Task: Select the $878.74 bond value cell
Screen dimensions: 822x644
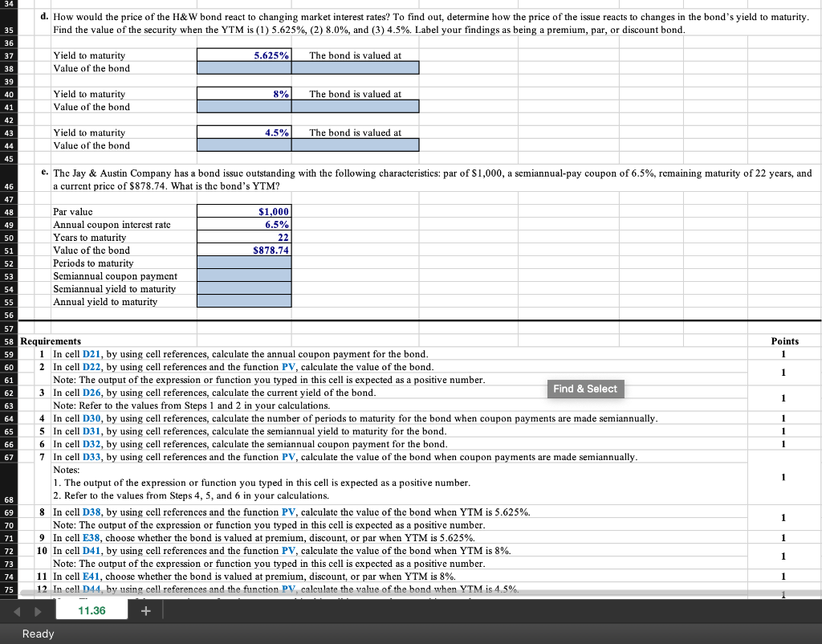Action: point(244,251)
